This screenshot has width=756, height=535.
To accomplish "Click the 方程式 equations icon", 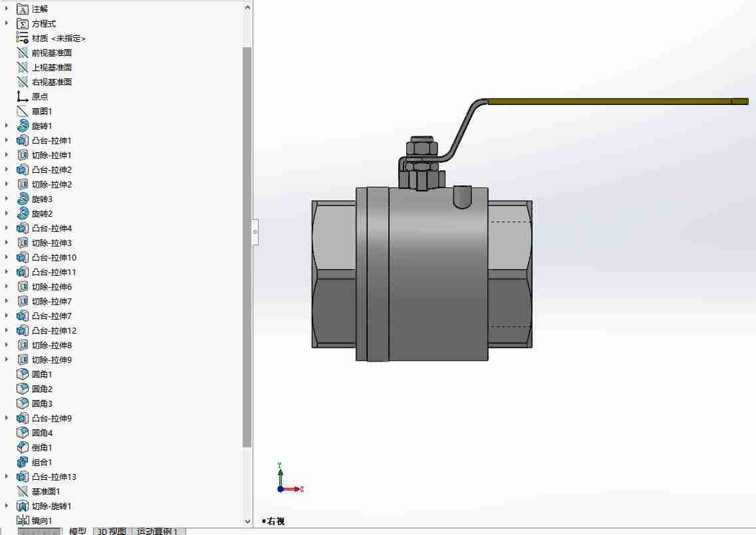I will (22, 24).
